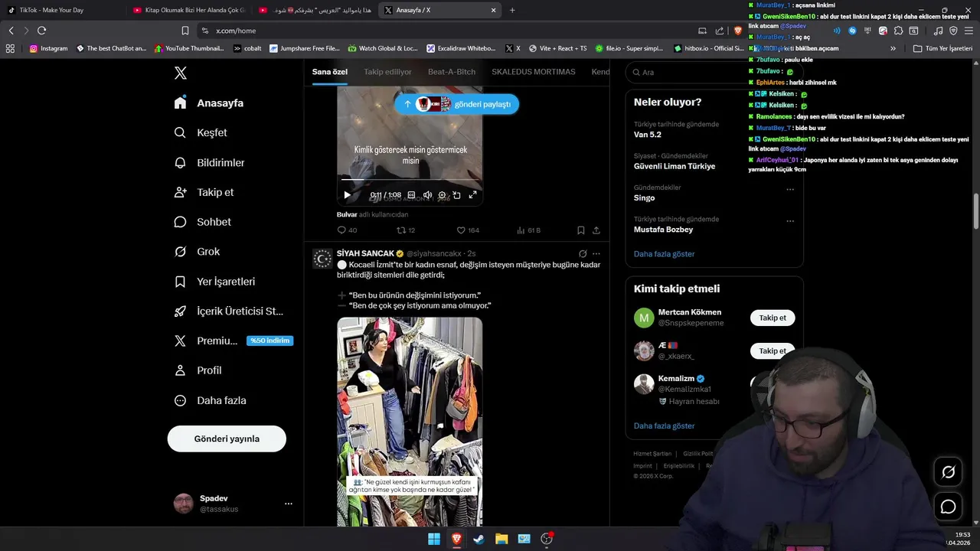Image resolution: width=980 pixels, height=551 pixels.
Task: Expand the Daha fazla sidebar menu
Action: pyautogui.click(x=210, y=400)
